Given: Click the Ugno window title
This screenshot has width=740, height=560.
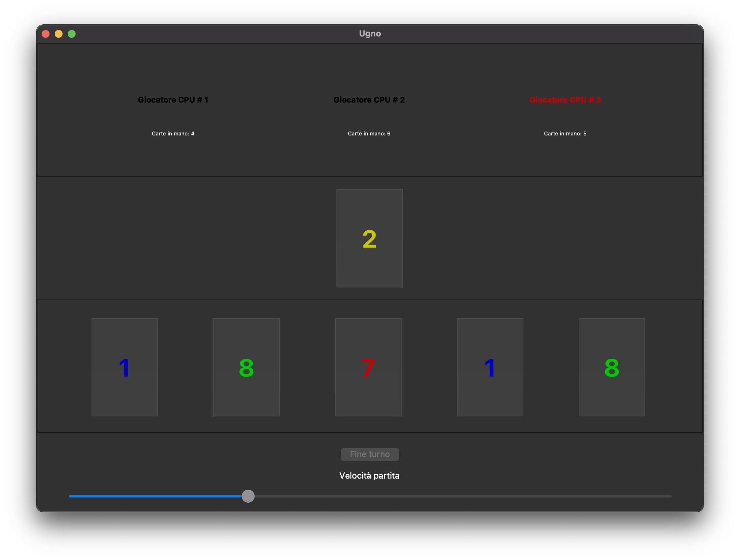Looking at the screenshot, I should [370, 34].
